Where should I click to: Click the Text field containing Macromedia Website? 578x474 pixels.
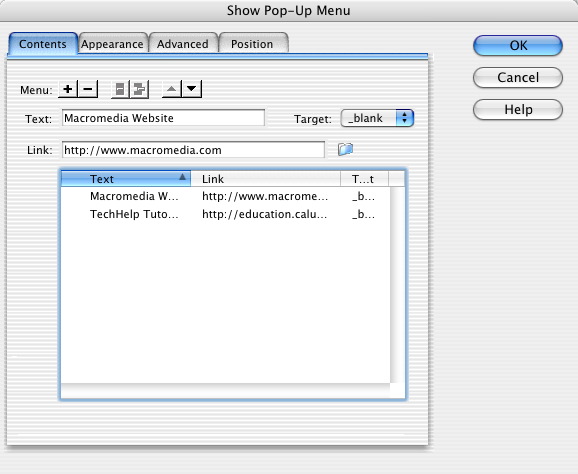[163, 118]
